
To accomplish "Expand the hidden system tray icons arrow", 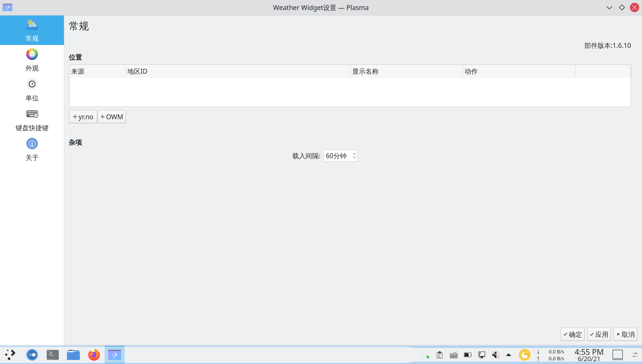I will point(509,355).
